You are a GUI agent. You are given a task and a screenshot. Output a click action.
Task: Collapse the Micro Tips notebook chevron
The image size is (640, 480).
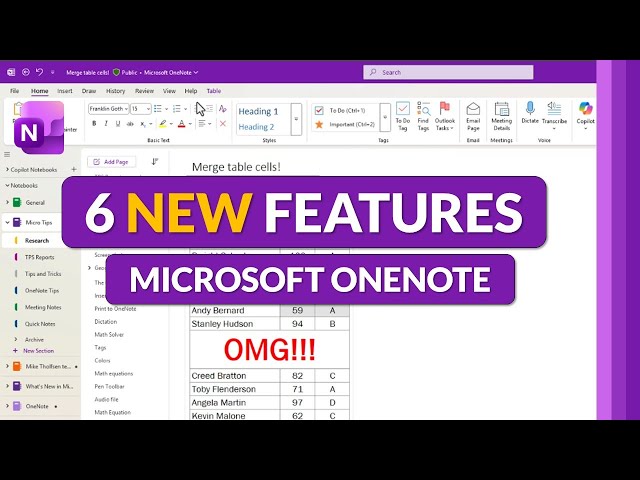click(x=7, y=222)
